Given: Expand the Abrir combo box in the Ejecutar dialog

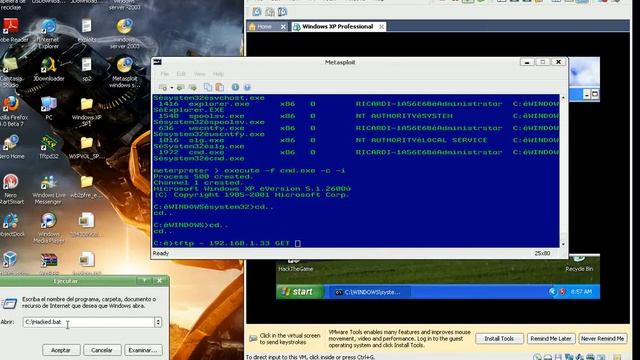Looking at the screenshot, I should point(158,322).
